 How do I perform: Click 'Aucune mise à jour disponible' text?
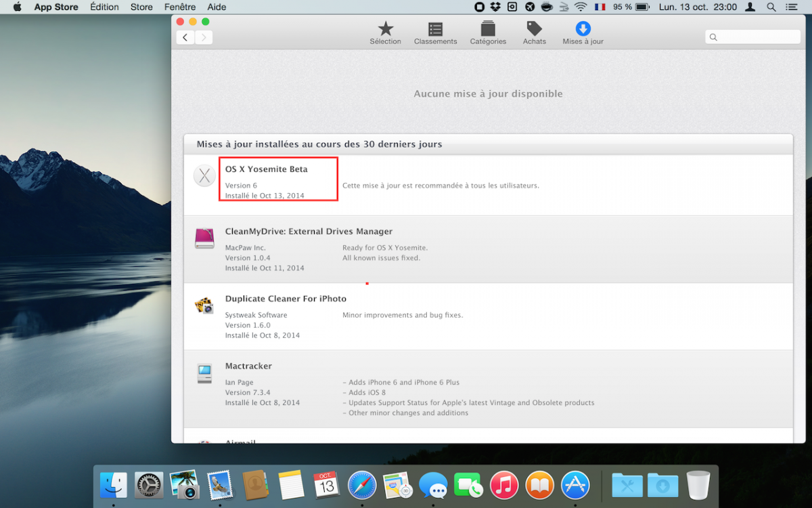[x=488, y=93]
